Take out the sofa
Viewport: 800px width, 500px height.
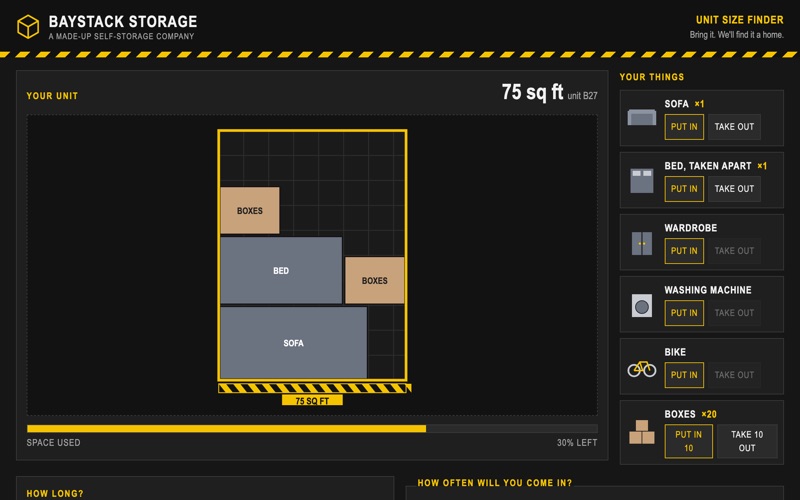(734, 127)
